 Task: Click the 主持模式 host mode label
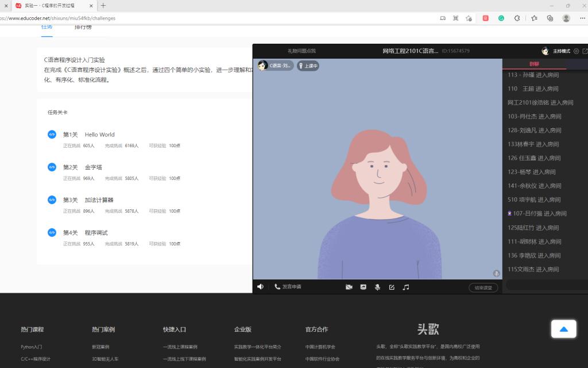562,51
